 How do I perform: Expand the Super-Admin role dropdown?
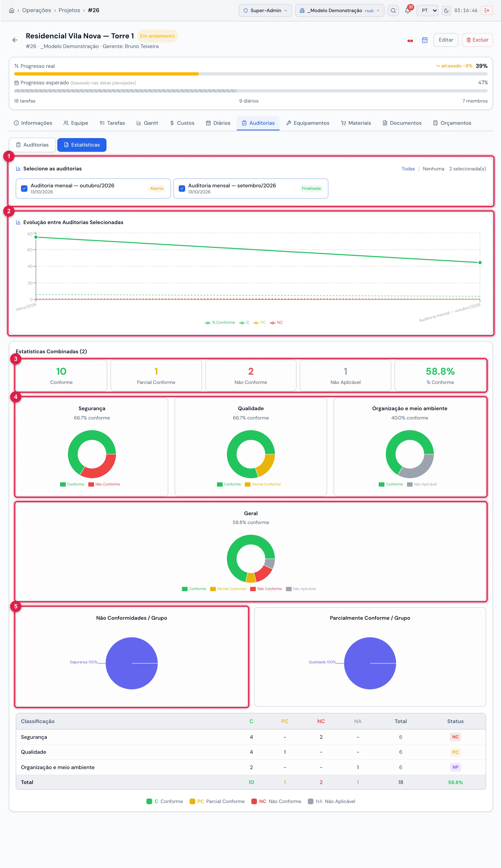tap(265, 10)
